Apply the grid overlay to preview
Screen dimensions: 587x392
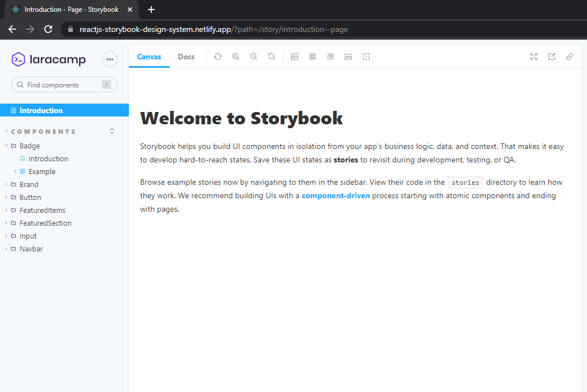313,57
